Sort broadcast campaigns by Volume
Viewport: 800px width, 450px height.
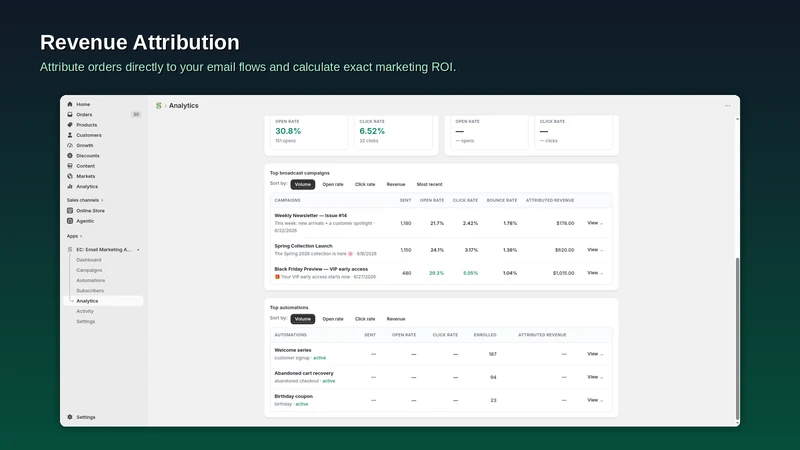(303, 184)
